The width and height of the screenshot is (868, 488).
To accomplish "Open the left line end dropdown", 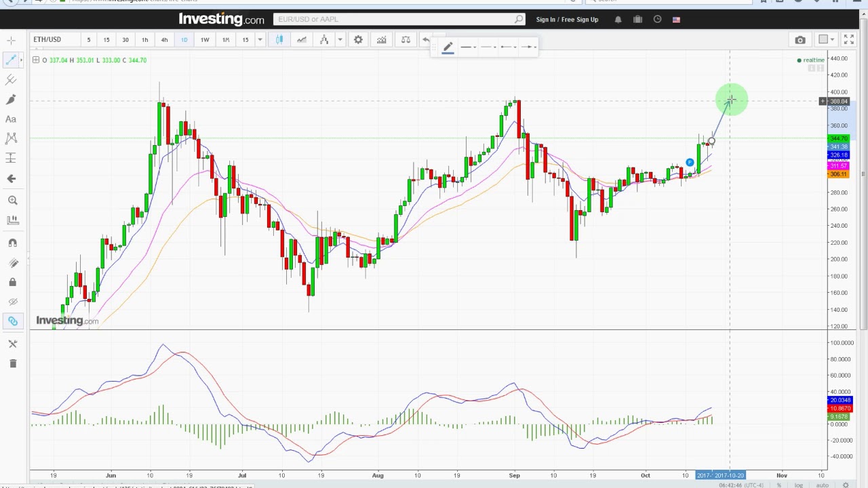I will 508,47.
